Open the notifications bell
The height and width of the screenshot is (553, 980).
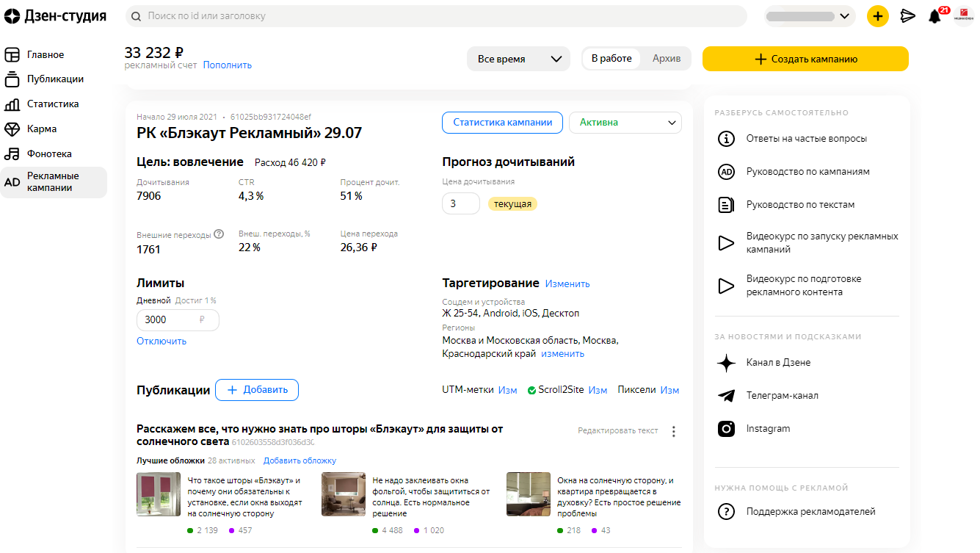coord(934,17)
